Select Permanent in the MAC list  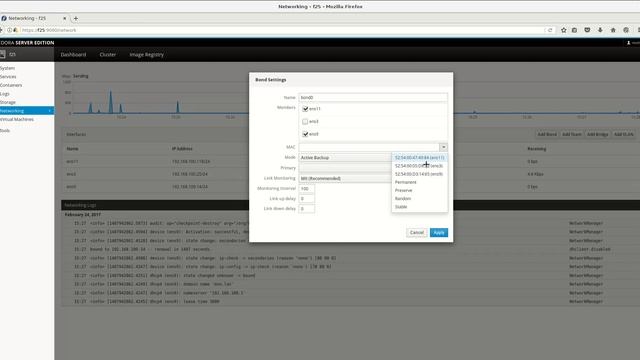[420, 182]
